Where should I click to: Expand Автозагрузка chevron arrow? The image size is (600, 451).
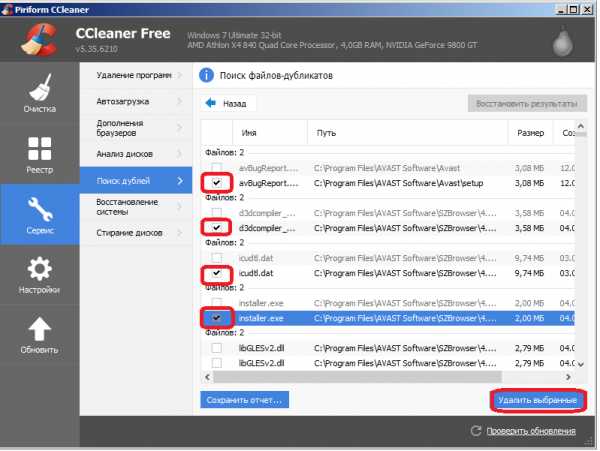(x=180, y=101)
